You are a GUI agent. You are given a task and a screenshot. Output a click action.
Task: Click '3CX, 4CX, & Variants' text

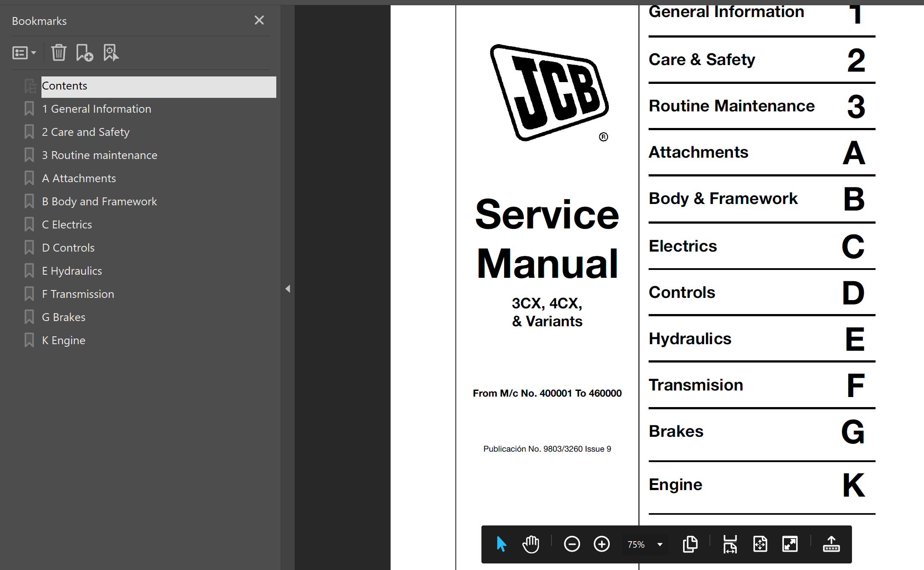click(x=547, y=312)
